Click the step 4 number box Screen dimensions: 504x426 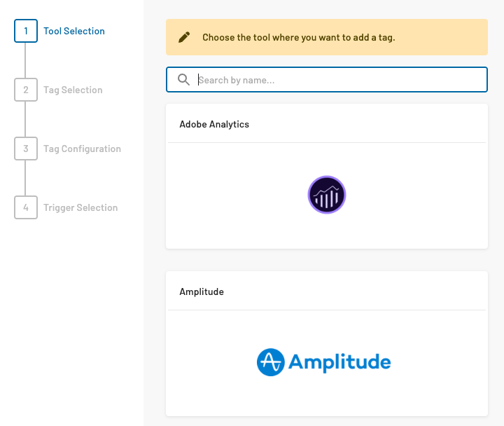pos(26,207)
